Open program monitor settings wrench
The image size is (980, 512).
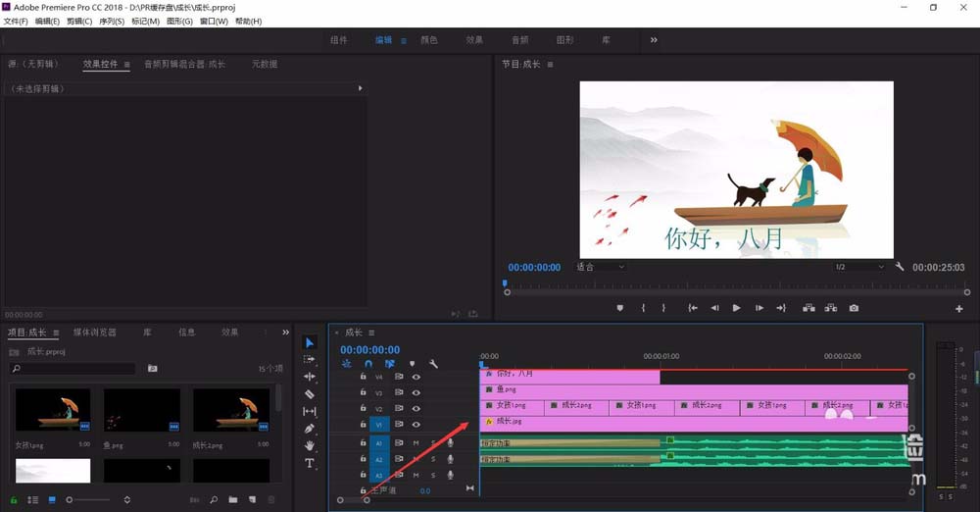point(900,267)
